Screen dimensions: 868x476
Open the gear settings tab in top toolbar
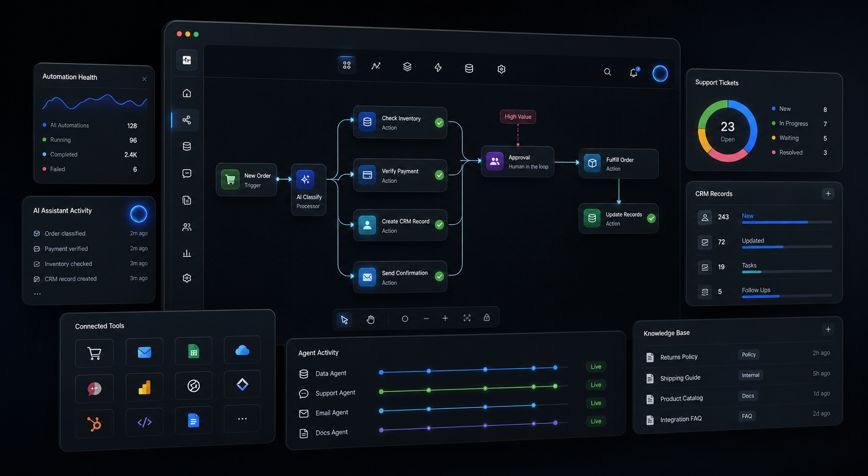pyautogui.click(x=501, y=69)
